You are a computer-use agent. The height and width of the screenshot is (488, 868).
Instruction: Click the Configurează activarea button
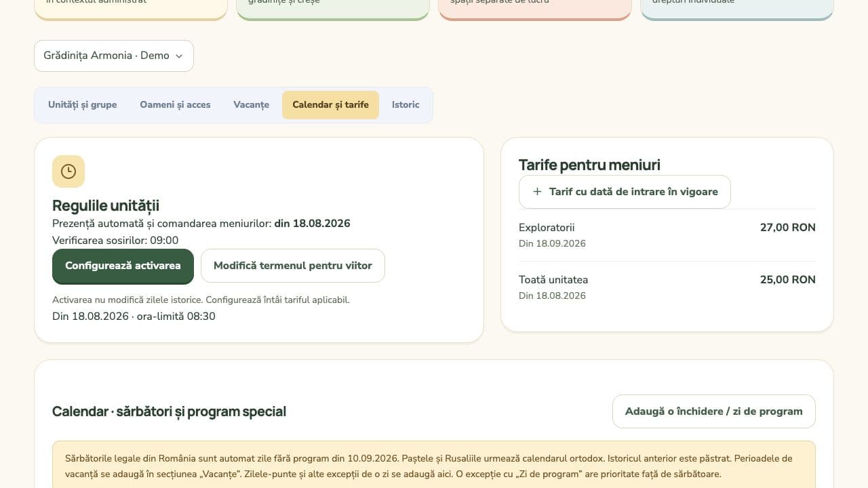tap(123, 266)
